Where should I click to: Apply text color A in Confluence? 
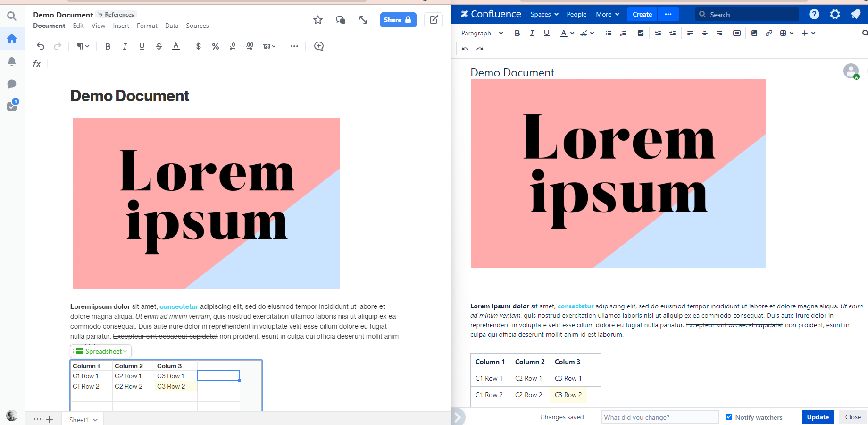coord(563,33)
